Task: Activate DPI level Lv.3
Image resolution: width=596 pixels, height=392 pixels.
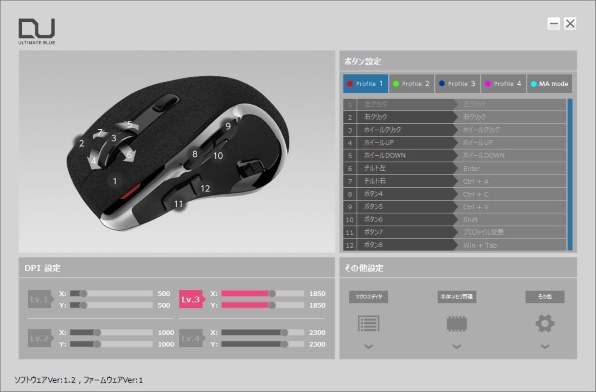Action: [191, 300]
